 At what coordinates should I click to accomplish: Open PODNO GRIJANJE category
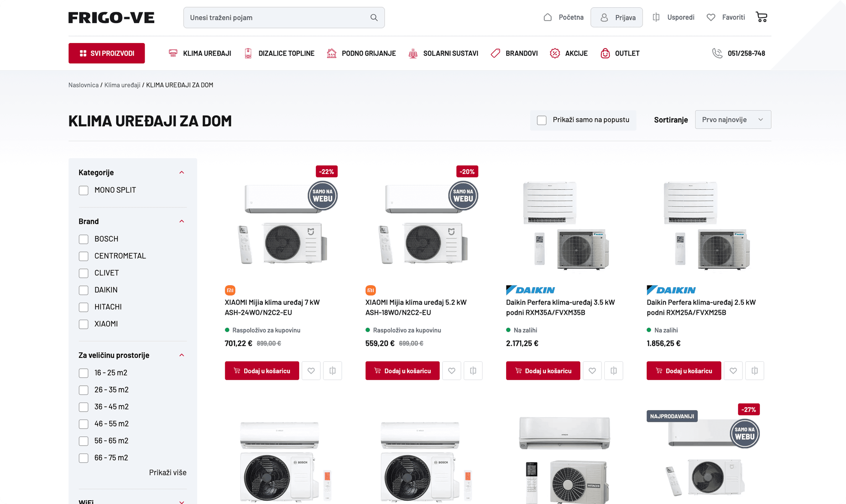coord(369,53)
